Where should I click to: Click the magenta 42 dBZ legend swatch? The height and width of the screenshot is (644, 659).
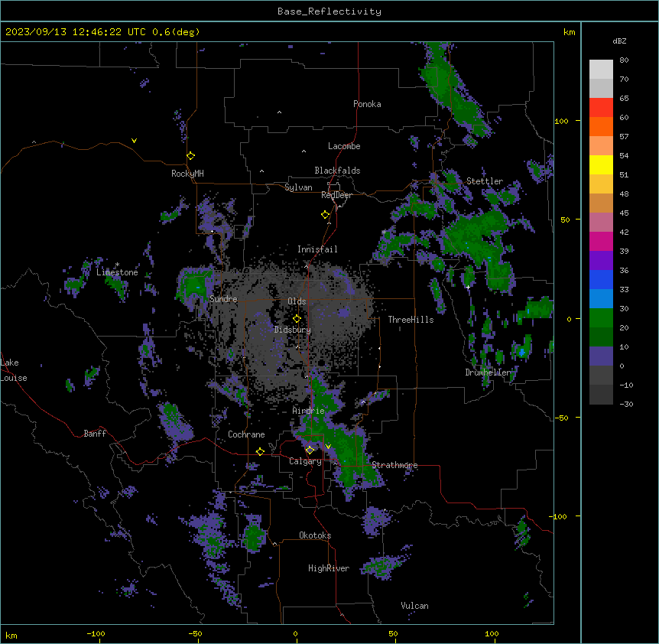pyautogui.click(x=601, y=241)
